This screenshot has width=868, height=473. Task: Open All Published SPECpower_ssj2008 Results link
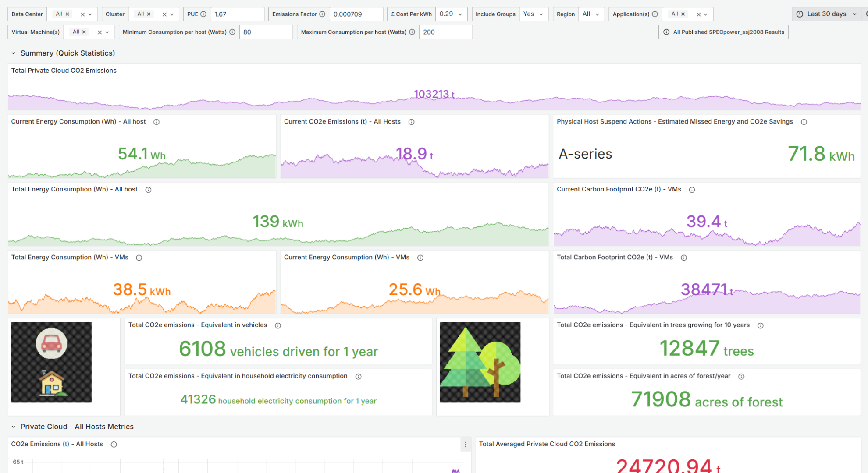coord(723,32)
